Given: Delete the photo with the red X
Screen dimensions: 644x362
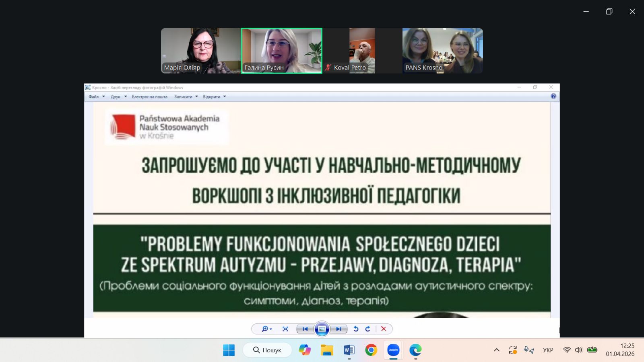Looking at the screenshot, I should 384,329.
